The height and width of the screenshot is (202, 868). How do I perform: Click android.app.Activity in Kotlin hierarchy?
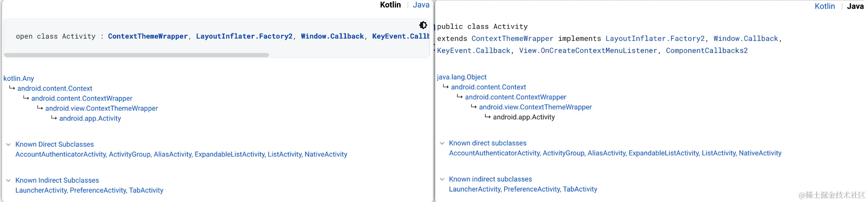pyautogui.click(x=90, y=119)
